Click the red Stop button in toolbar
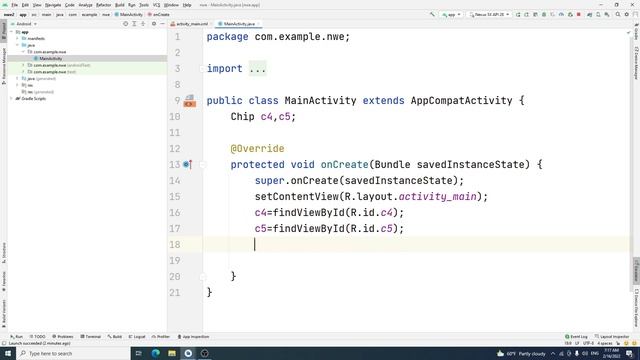Screen dimensions: 640x360 click(x=578, y=15)
